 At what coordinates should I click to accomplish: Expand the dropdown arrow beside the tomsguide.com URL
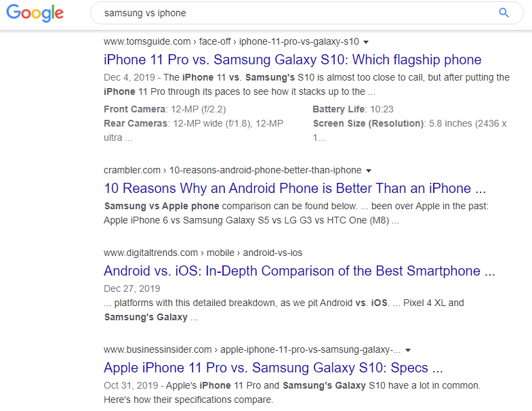pyautogui.click(x=366, y=42)
